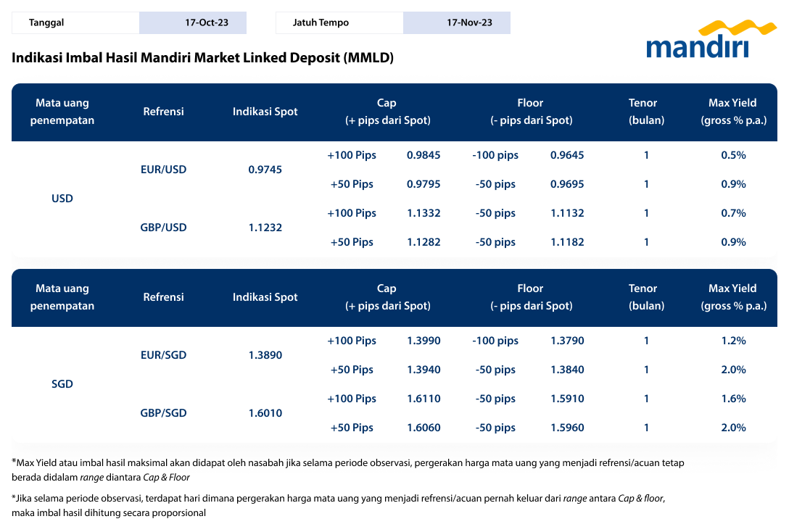This screenshot has width=789, height=532.
Task: Click the 0.7% max yield
Action: tap(733, 213)
